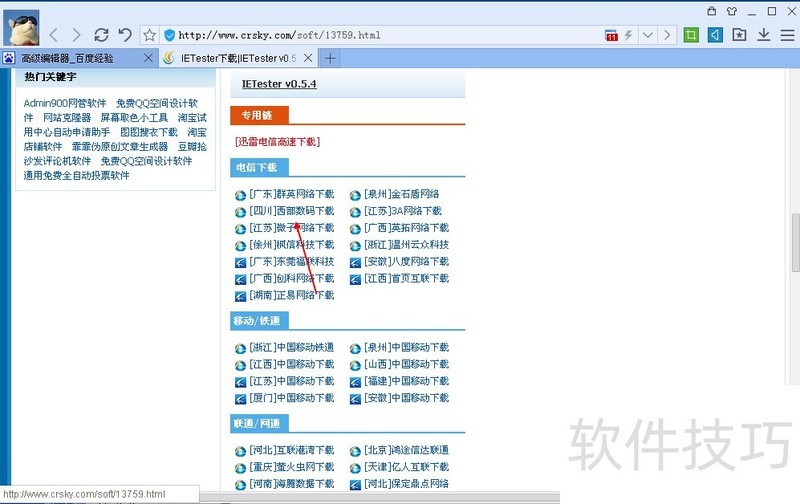
Task: Click the 迅雷电信高速下载 link
Action: pyautogui.click(x=278, y=142)
